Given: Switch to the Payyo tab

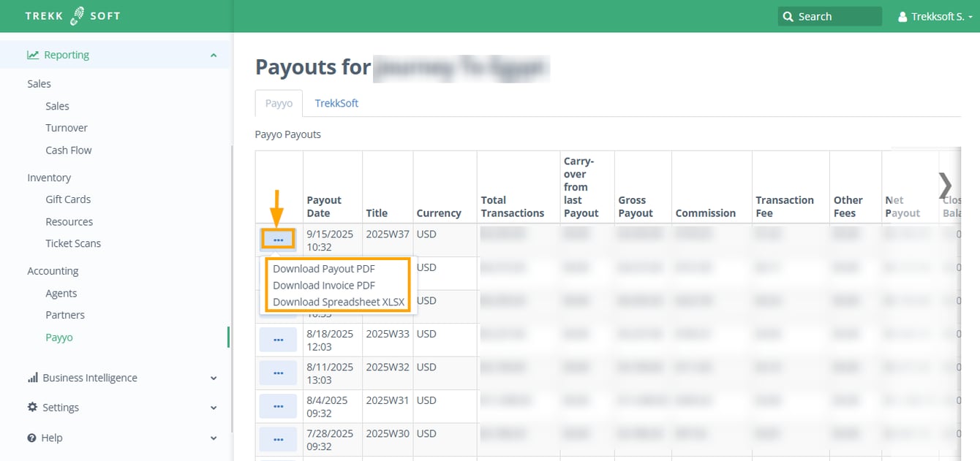Looking at the screenshot, I should click(279, 103).
